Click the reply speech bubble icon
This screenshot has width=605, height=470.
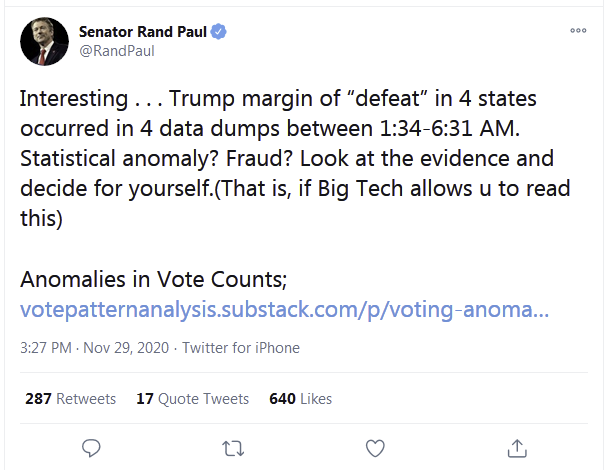point(91,448)
